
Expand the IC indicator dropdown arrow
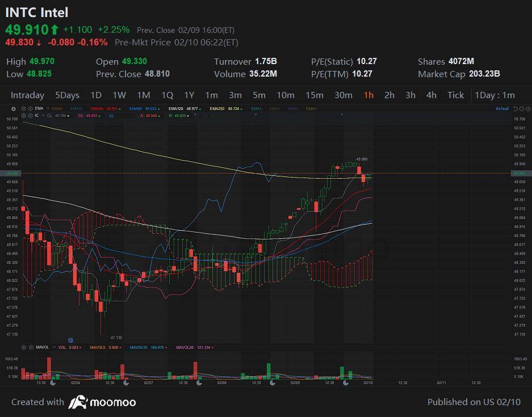43,116
